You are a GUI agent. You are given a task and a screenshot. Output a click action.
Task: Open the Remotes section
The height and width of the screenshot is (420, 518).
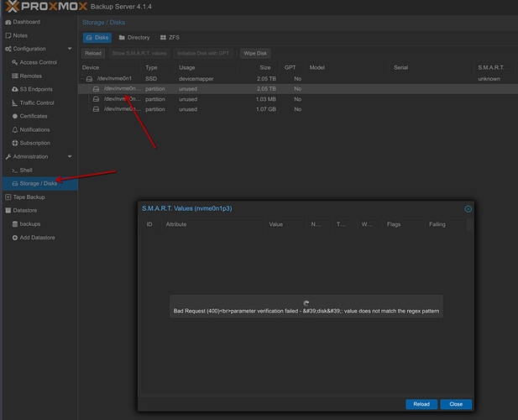click(31, 76)
